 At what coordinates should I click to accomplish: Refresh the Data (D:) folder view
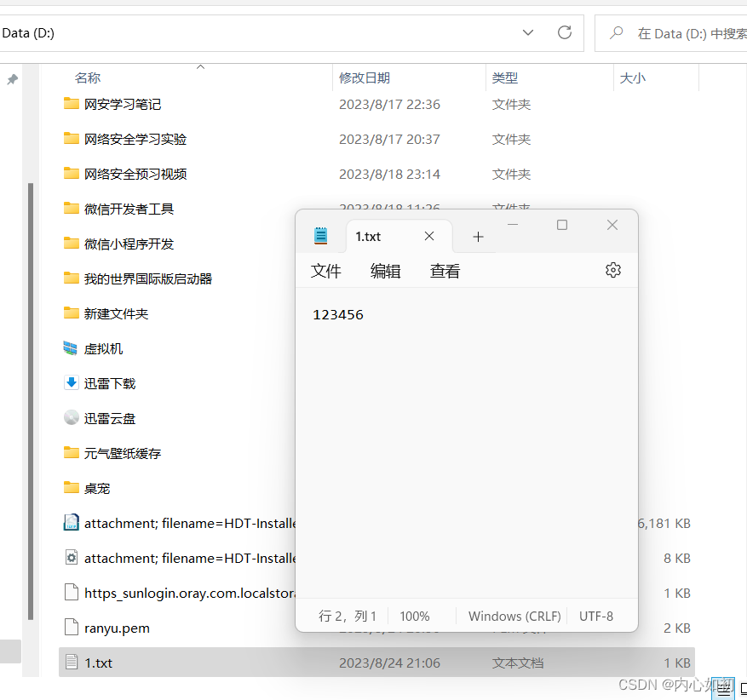pyautogui.click(x=565, y=33)
